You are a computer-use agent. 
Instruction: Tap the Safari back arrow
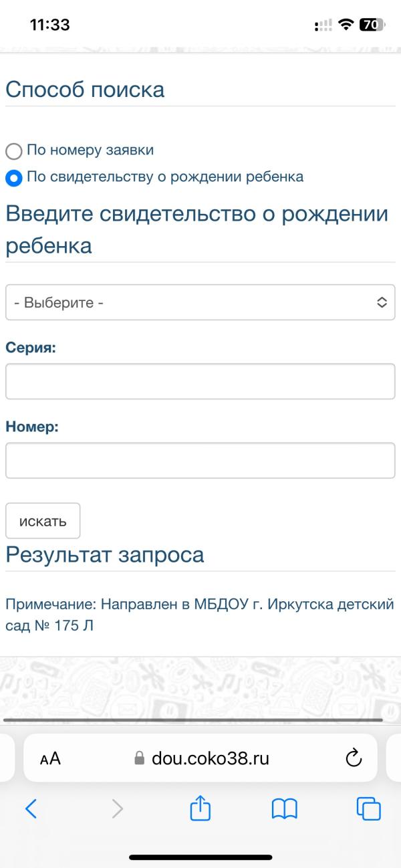31,809
